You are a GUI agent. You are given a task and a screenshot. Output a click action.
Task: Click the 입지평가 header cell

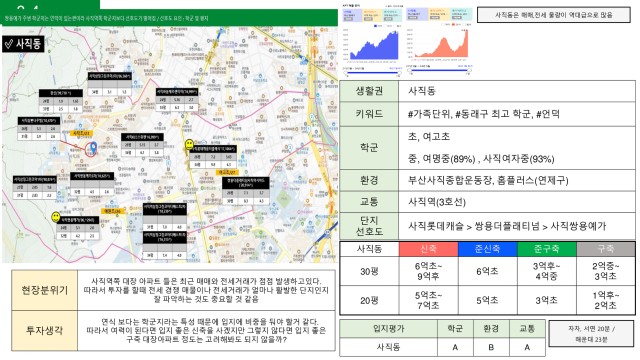tap(388, 329)
